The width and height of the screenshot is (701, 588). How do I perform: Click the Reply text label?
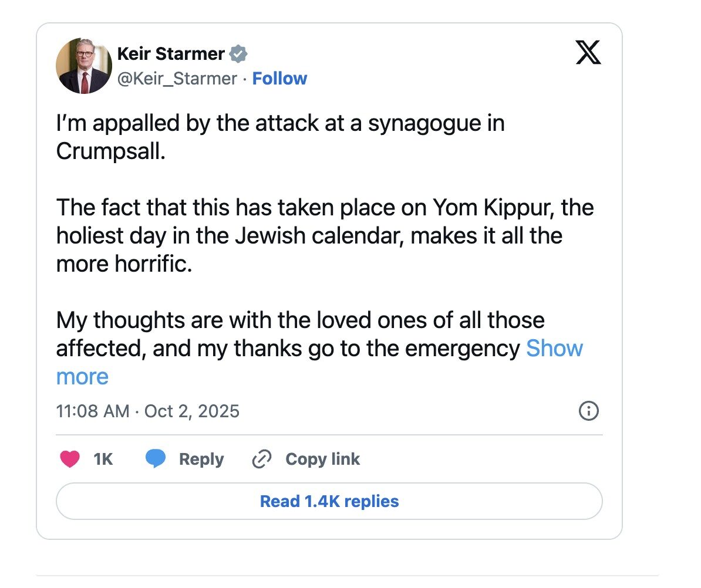tap(201, 459)
